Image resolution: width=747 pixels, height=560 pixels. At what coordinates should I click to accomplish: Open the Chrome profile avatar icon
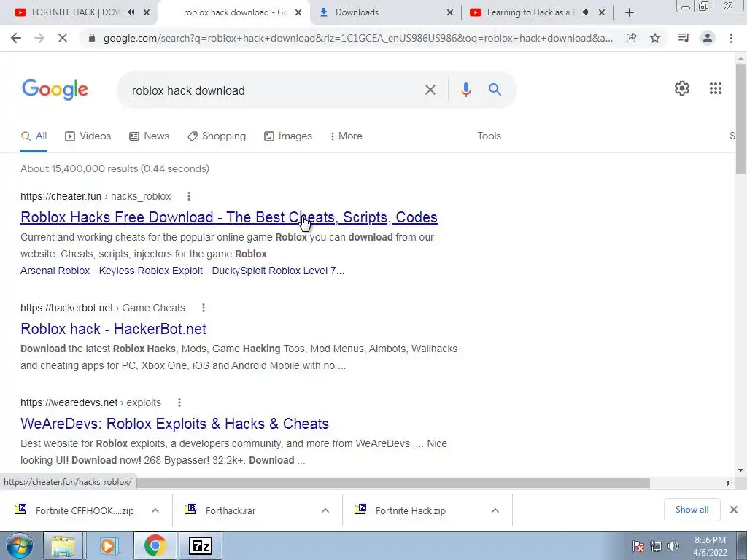coord(708,38)
